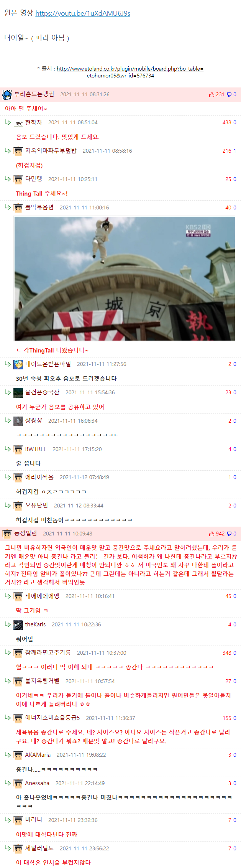Screen dimensions: 241x868
Task: Click the 438 upvote count on 현학자's reply
Action: pyautogui.click(x=227, y=123)
